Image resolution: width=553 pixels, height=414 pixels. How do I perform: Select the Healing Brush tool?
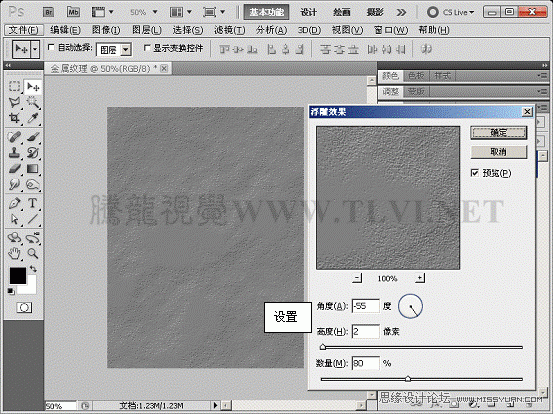[14, 136]
